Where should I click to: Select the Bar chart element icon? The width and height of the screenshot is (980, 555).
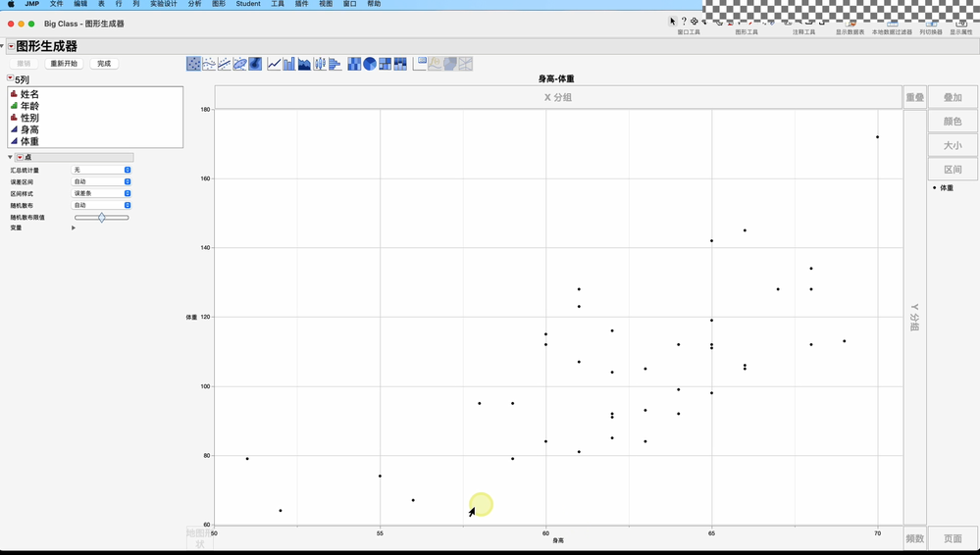click(289, 64)
